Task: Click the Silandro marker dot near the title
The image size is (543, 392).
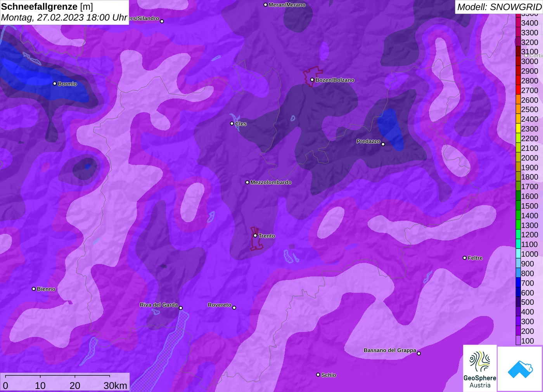Action: (162, 21)
